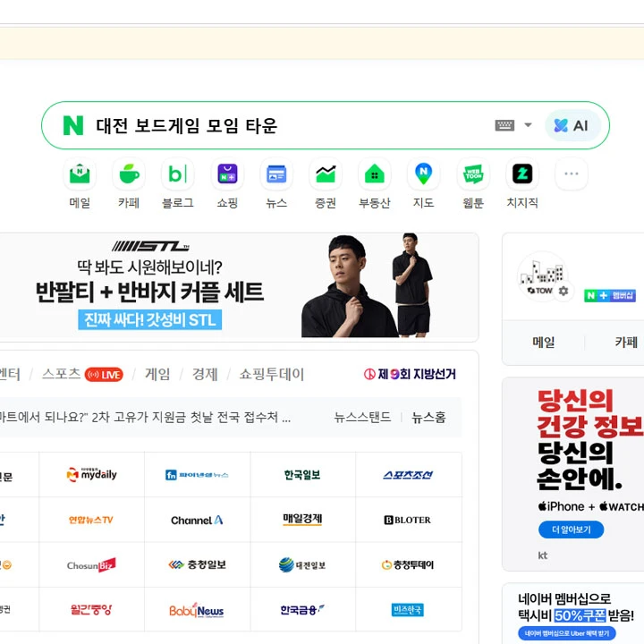Open the BabyNews press logo
Viewport: 644px width, 644px height.
(197, 609)
